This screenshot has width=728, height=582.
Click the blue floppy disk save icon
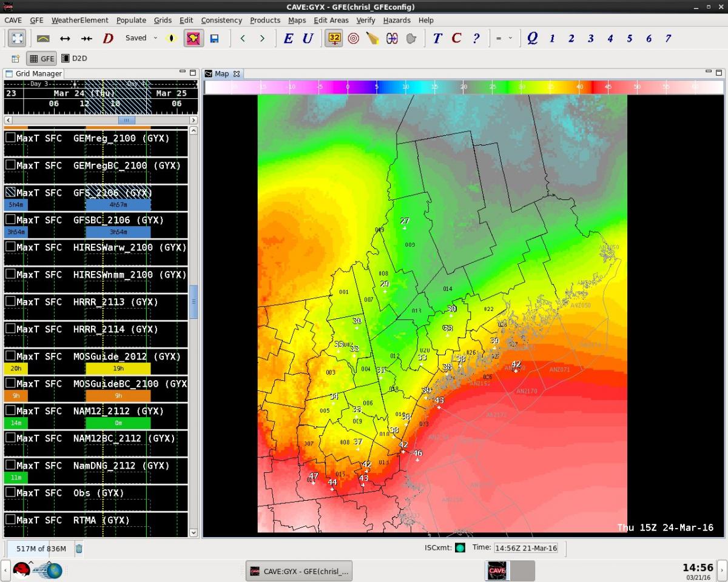click(x=214, y=38)
